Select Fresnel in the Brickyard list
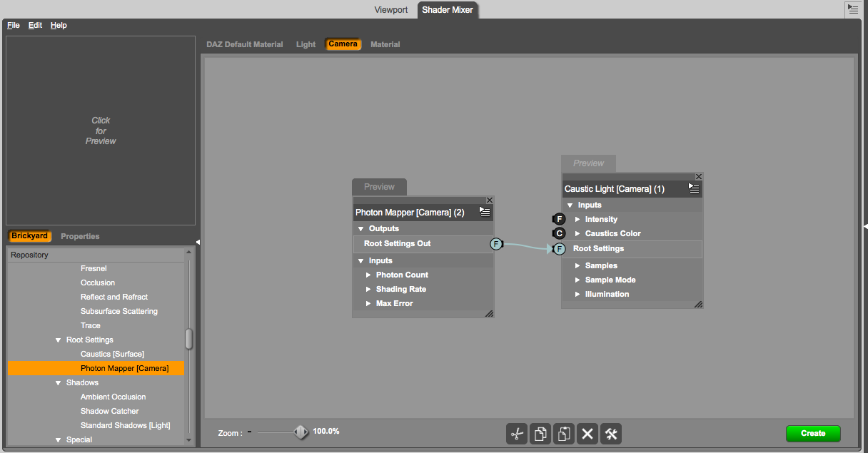The image size is (868, 453). coord(94,269)
